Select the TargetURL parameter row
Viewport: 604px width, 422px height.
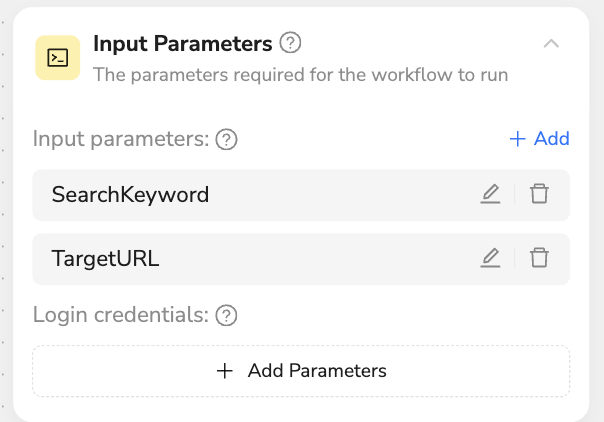301,259
